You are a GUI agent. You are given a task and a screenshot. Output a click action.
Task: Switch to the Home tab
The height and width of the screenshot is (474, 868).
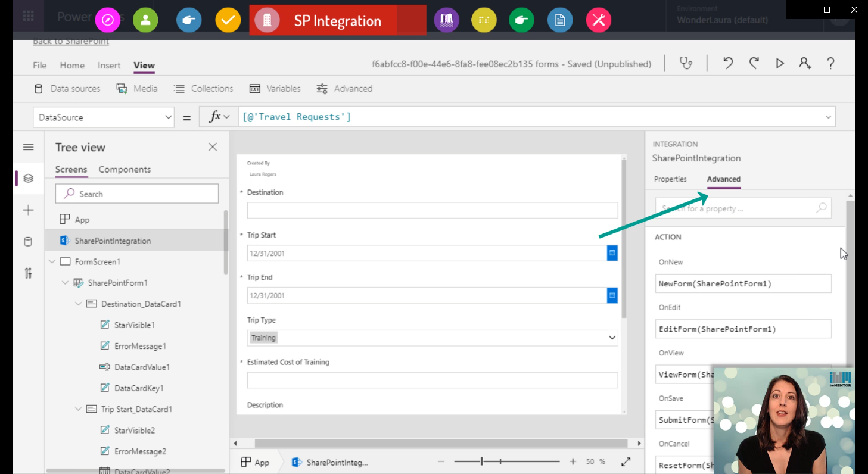click(72, 66)
